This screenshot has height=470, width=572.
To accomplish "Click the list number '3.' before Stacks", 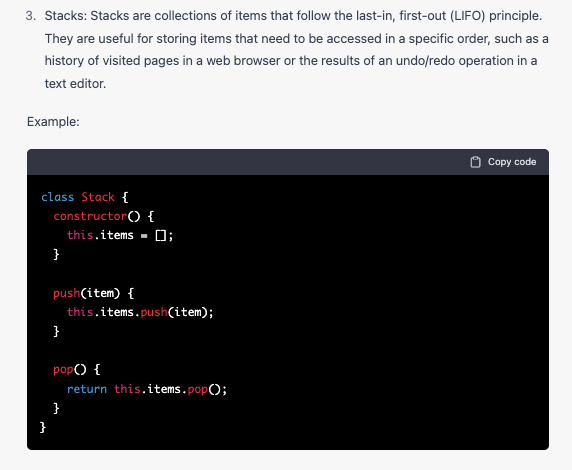I will tap(31, 16).
